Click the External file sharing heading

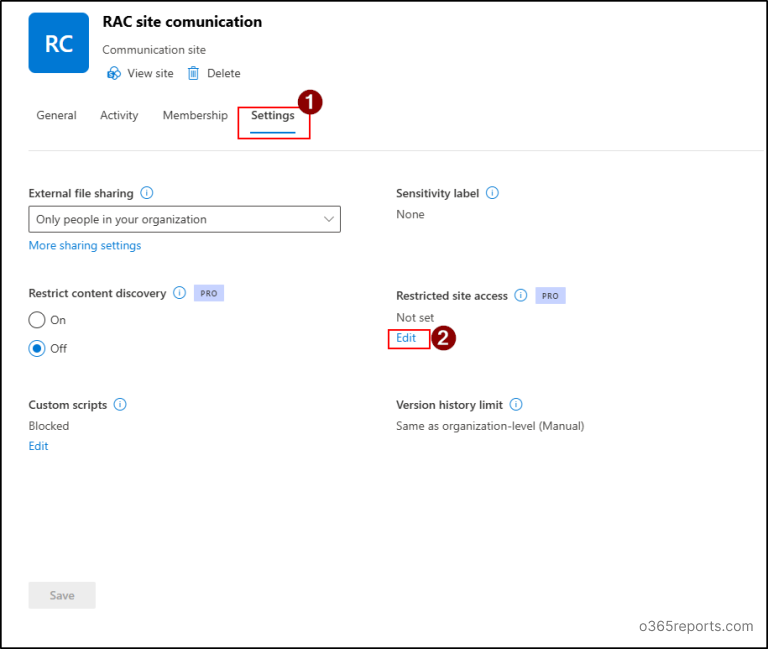pos(81,193)
